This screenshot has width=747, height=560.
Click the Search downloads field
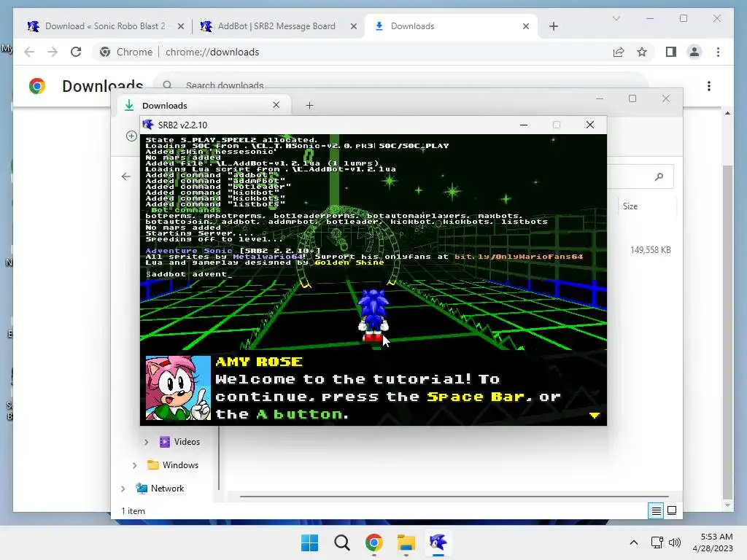400,84
